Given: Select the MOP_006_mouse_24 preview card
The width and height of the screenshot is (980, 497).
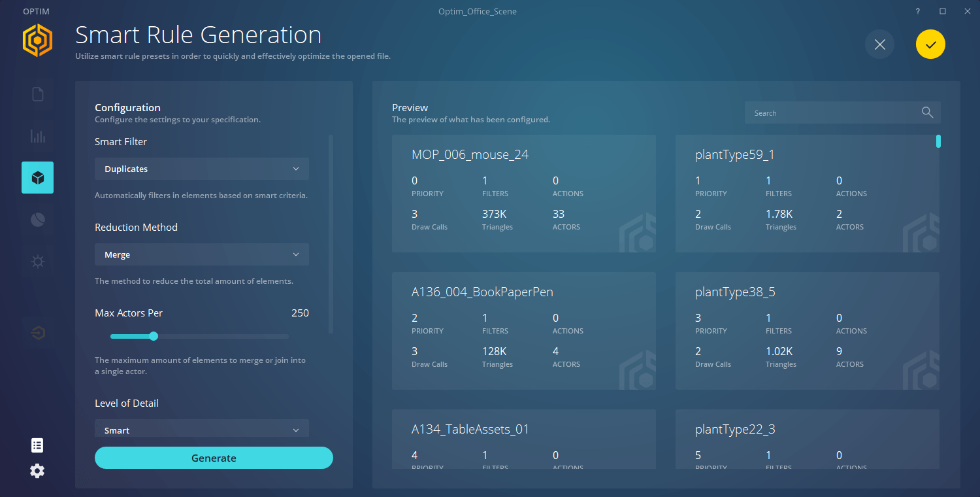Looking at the screenshot, I should (523, 193).
